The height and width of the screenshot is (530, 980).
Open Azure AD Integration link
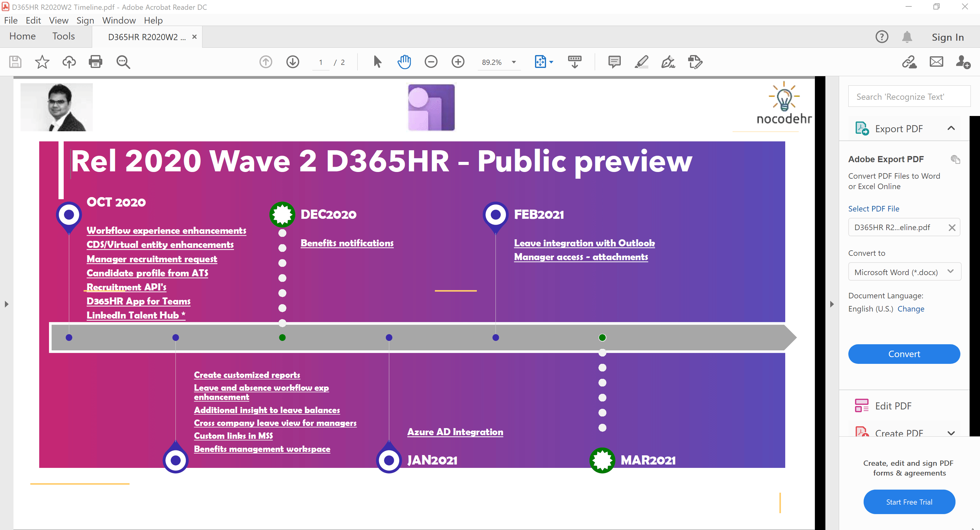pos(455,432)
